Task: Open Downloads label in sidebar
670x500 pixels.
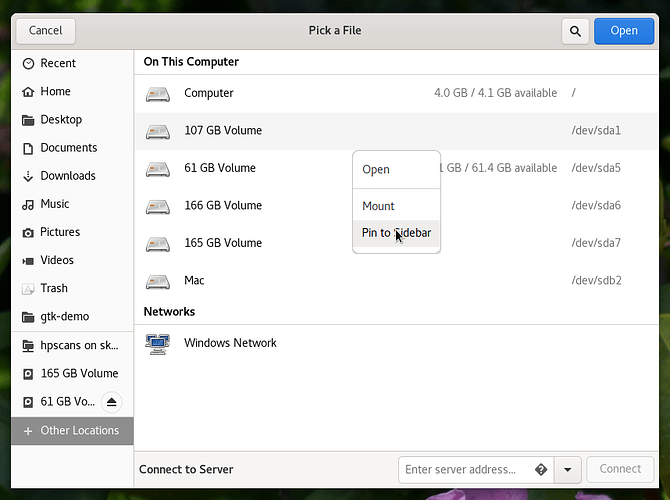Action: (x=68, y=176)
